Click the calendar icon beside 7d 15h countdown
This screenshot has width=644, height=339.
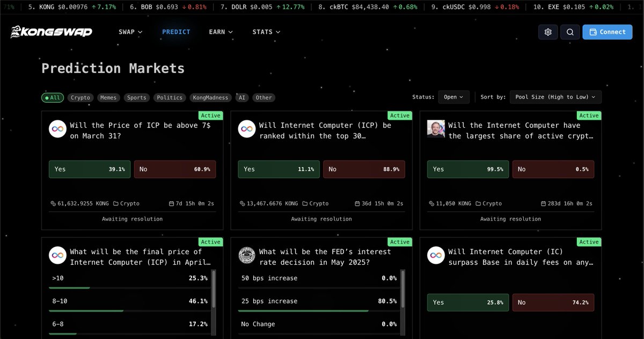[x=171, y=204]
